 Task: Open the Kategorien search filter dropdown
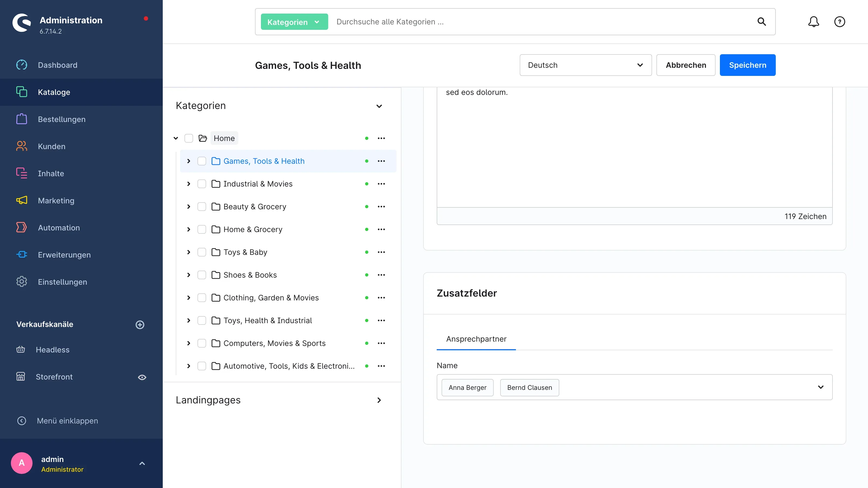click(294, 22)
